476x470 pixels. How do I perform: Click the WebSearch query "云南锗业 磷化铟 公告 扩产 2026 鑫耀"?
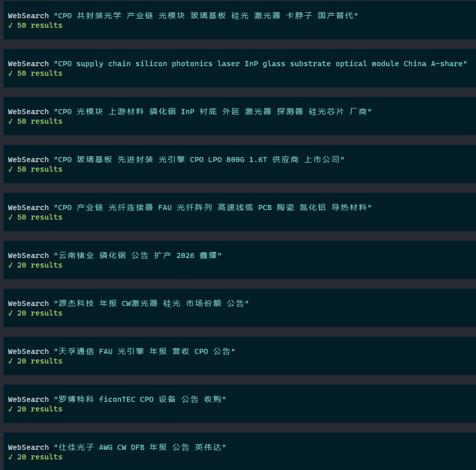point(137,255)
